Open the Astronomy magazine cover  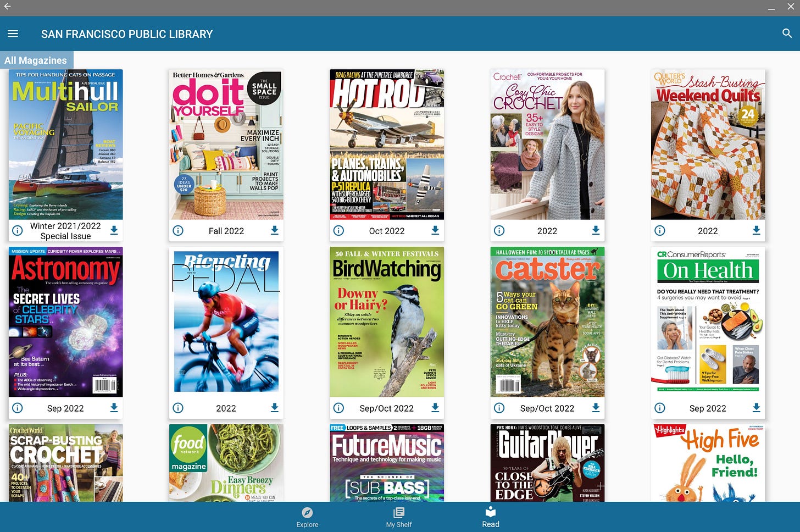[65, 322]
